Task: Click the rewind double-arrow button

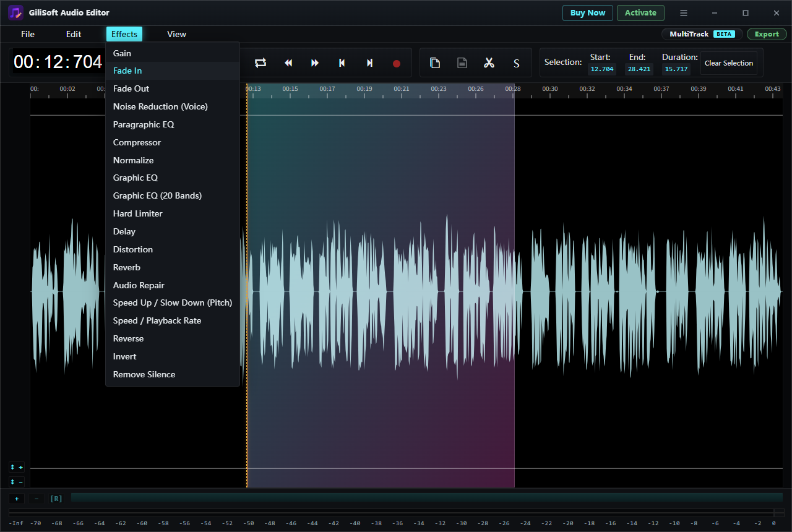Action: (288, 63)
